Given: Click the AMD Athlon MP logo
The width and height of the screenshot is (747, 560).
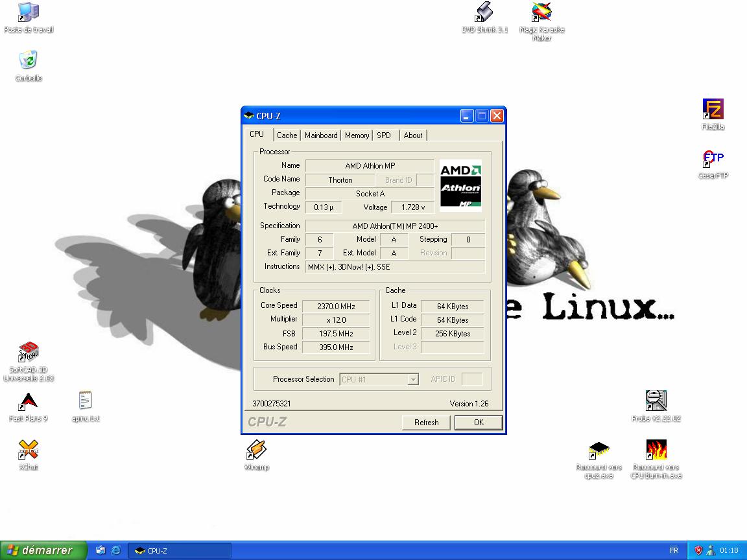Looking at the screenshot, I should (460, 185).
